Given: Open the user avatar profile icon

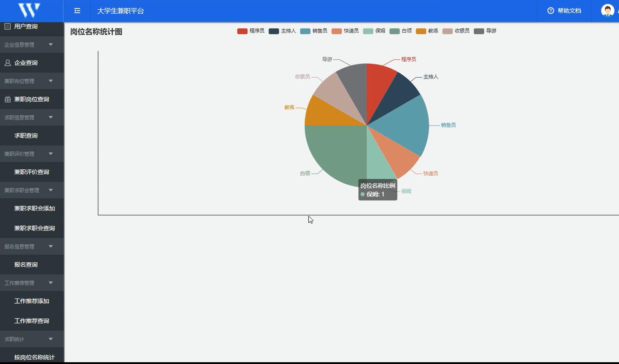Looking at the screenshot, I should pyautogui.click(x=607, y=11).
